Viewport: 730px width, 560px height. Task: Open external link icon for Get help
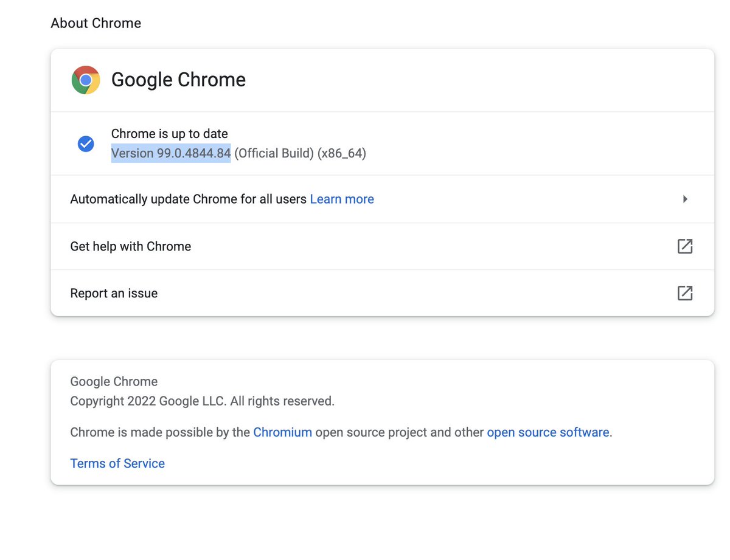[685, 246]
